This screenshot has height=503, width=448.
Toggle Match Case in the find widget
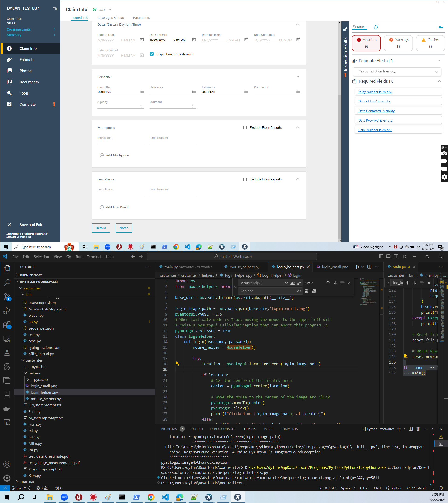(286, 283)
